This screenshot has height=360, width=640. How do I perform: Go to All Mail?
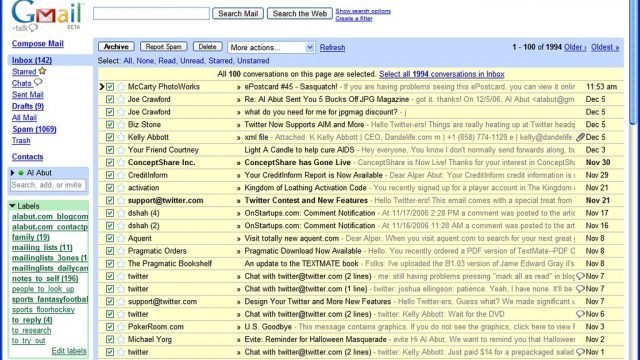pyautogui.click(x=24, y=118)
